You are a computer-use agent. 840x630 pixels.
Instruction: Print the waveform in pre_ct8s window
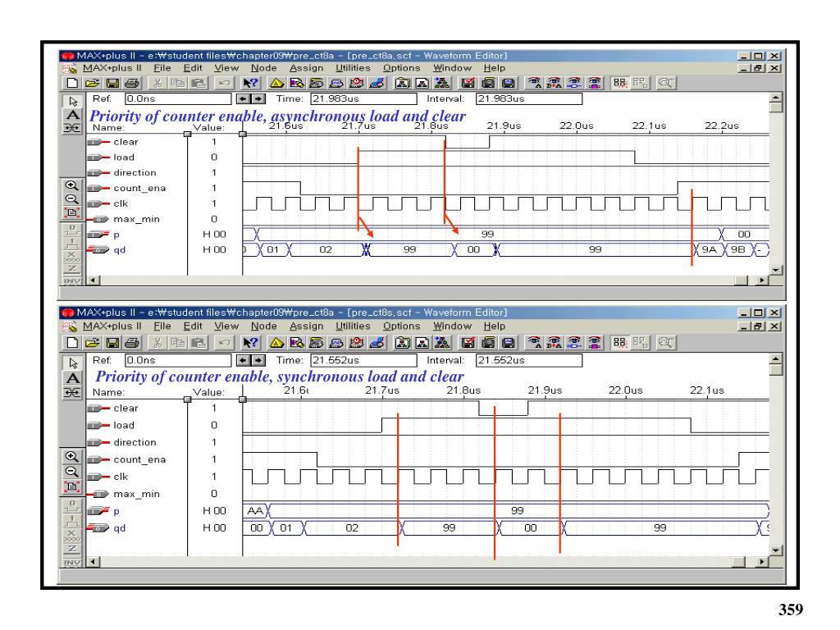pyautogui.click(x=132, y=343)
